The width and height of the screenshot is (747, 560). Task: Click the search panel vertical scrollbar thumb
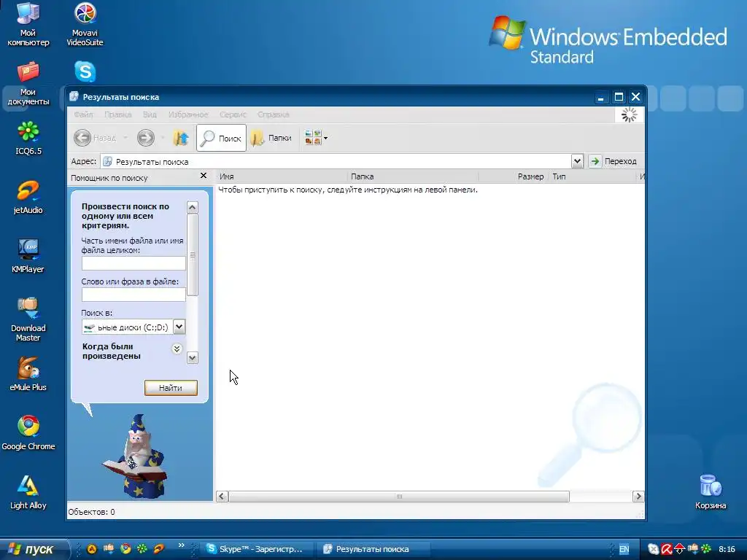pos(193,254)
